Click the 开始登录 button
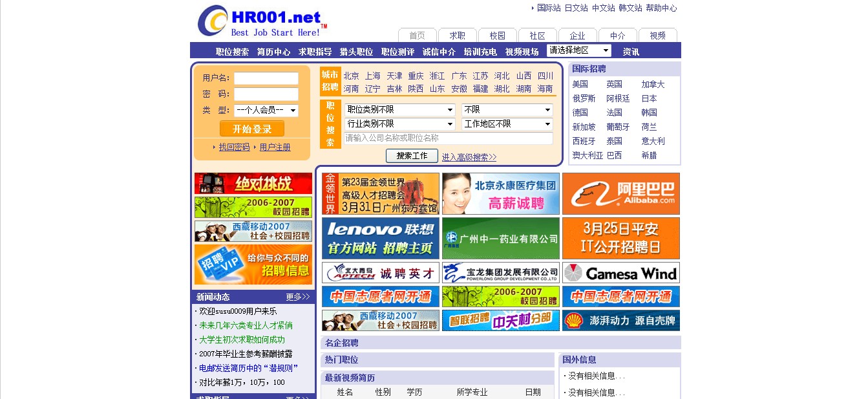Viewport: 868px width, 399px height. (252, 129)
